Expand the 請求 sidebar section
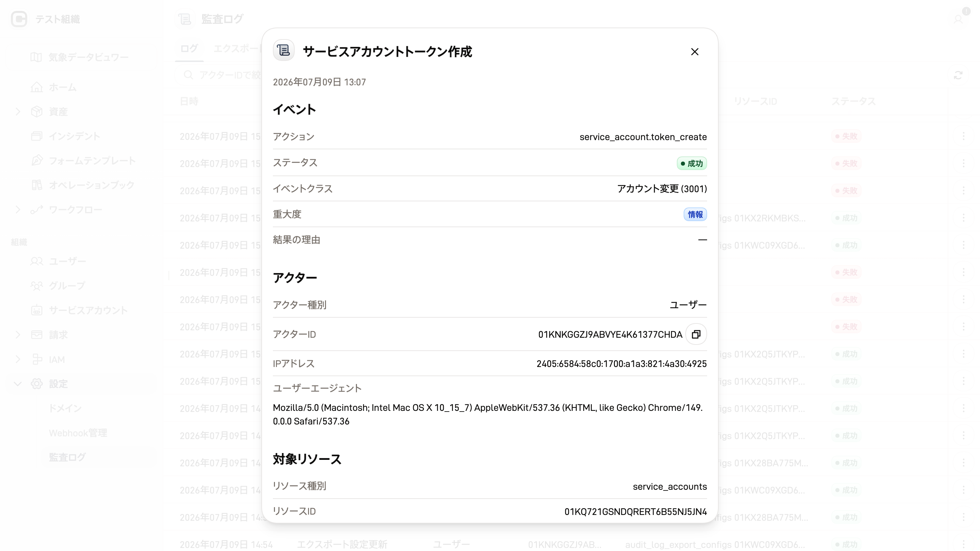Screen dimensions: 980x551 pos(18,335)
